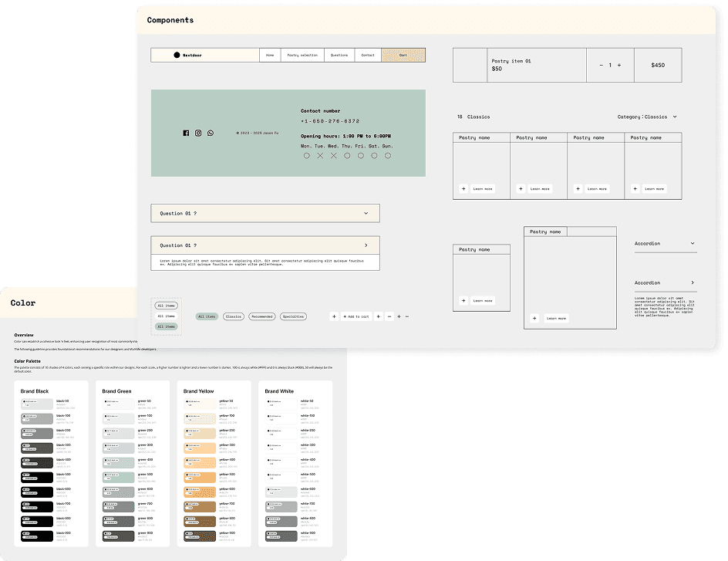
Task: Click Learn more on first card of four-card grid
Action: [483, 188]
